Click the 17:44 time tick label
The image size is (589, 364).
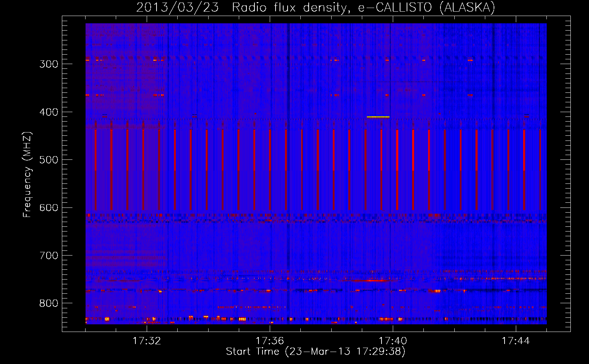click(516, 341)
